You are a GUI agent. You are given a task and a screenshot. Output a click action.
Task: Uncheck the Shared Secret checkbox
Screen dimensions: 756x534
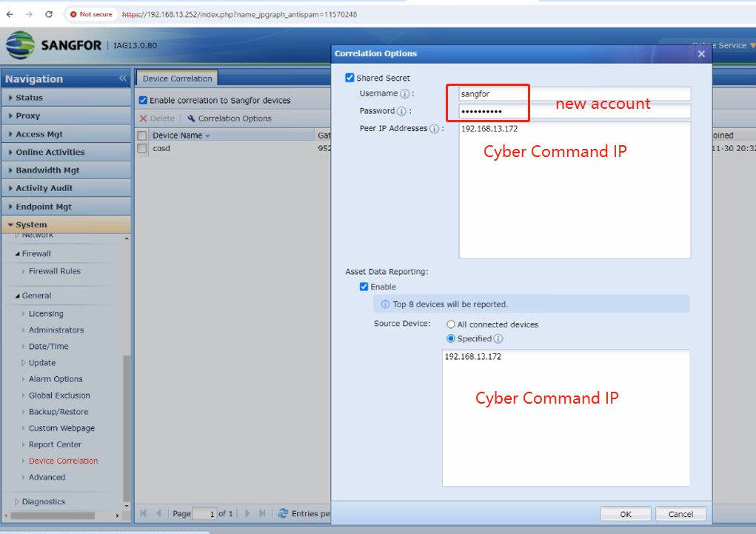349,78
